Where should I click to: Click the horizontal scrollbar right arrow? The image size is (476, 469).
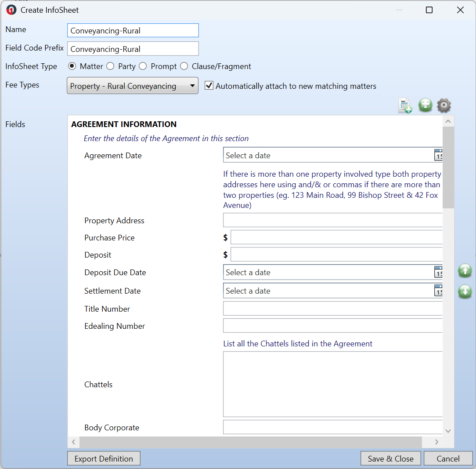436,442
